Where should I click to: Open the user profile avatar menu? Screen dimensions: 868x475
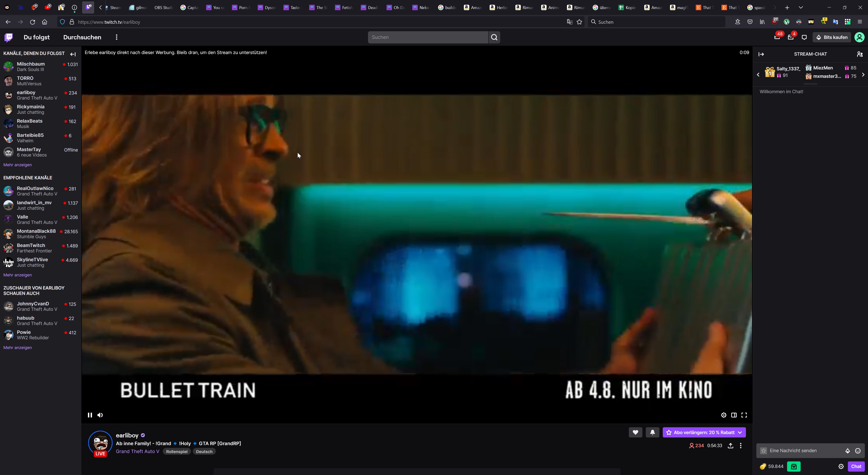tap(859, 37)
